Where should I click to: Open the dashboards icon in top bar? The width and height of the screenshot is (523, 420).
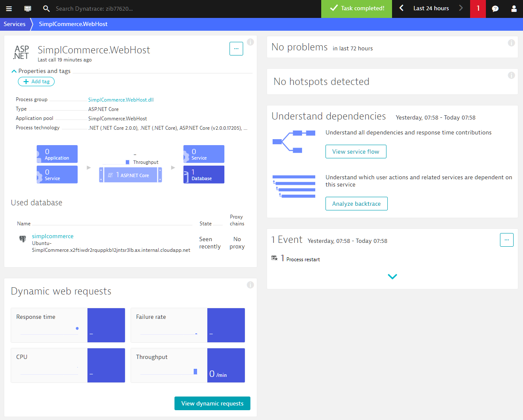(28, 9)
